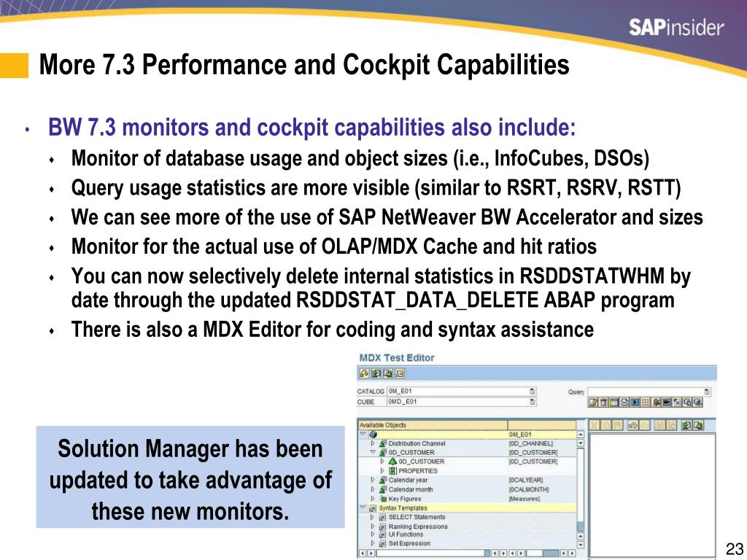Click the trash can delete icon under Query
Screen dimensions: 747x560
(x=603, y=402)
